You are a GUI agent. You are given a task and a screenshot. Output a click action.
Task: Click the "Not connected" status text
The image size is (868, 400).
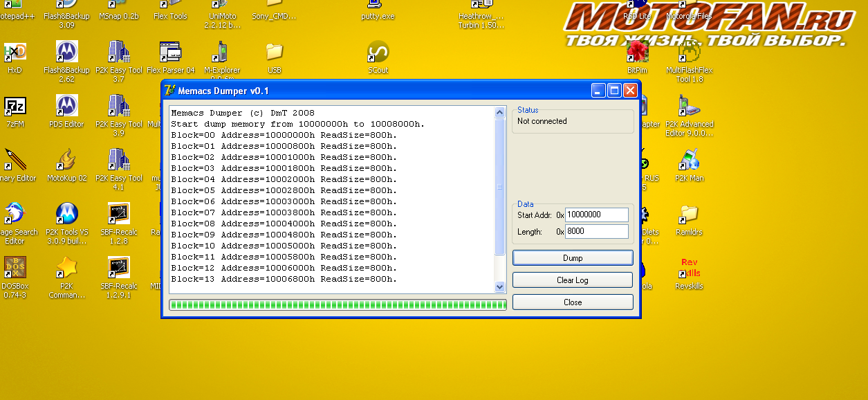click(x=542, y=121)
